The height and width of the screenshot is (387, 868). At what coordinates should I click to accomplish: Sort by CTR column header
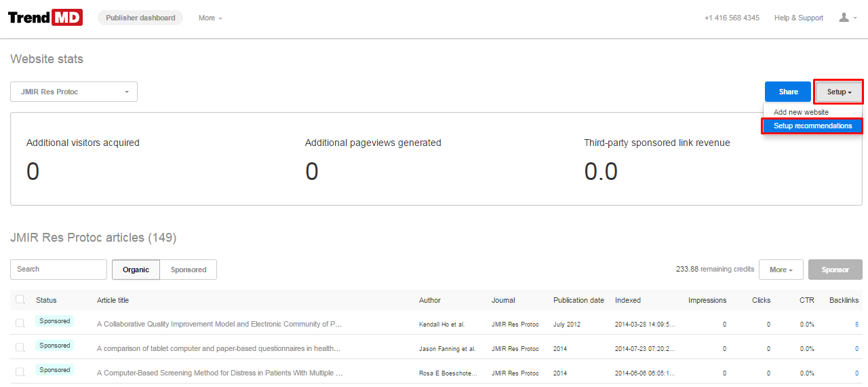click(807, 300)
